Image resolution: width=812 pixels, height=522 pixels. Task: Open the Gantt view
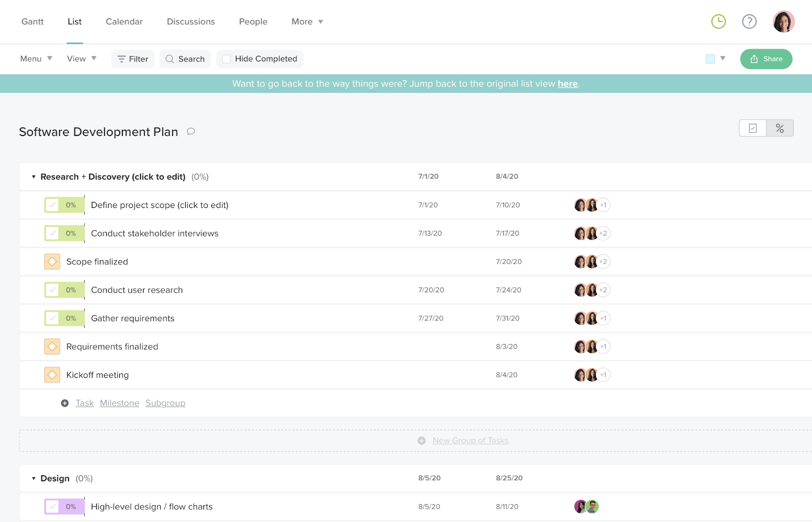pos(32,22)
